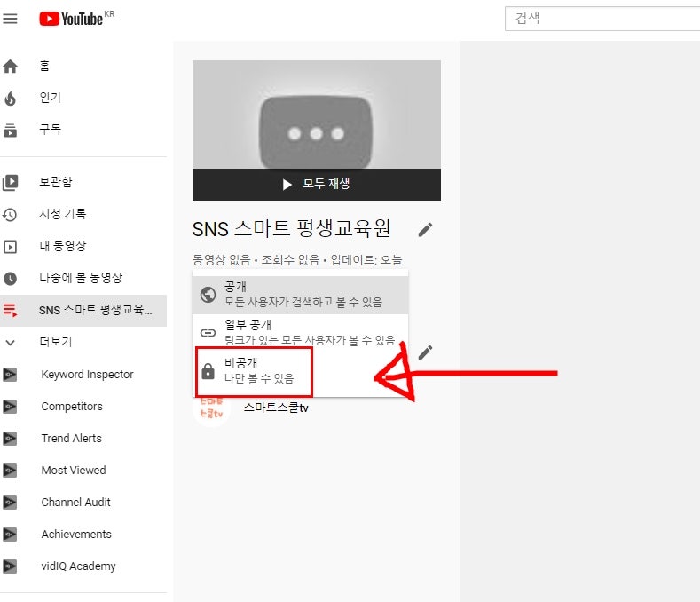The height and width of the screenshot is (602, 700).
Task: Open Keyword Inspector link
Action: coord(87,375)
